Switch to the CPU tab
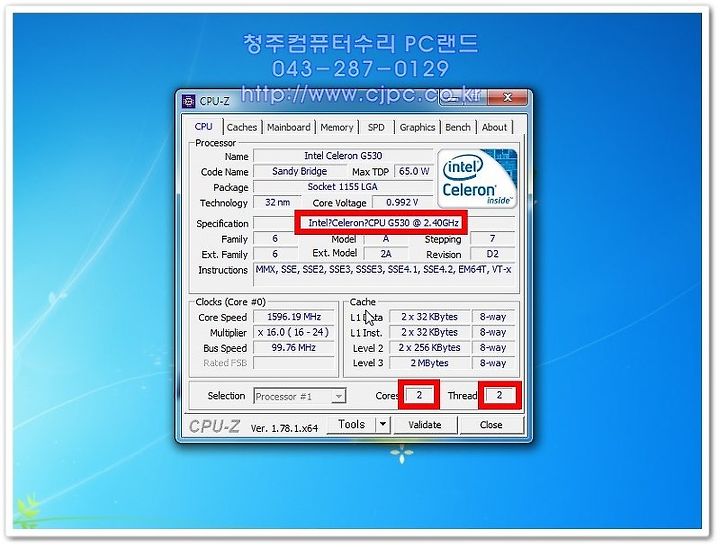 tap(203, 127)
